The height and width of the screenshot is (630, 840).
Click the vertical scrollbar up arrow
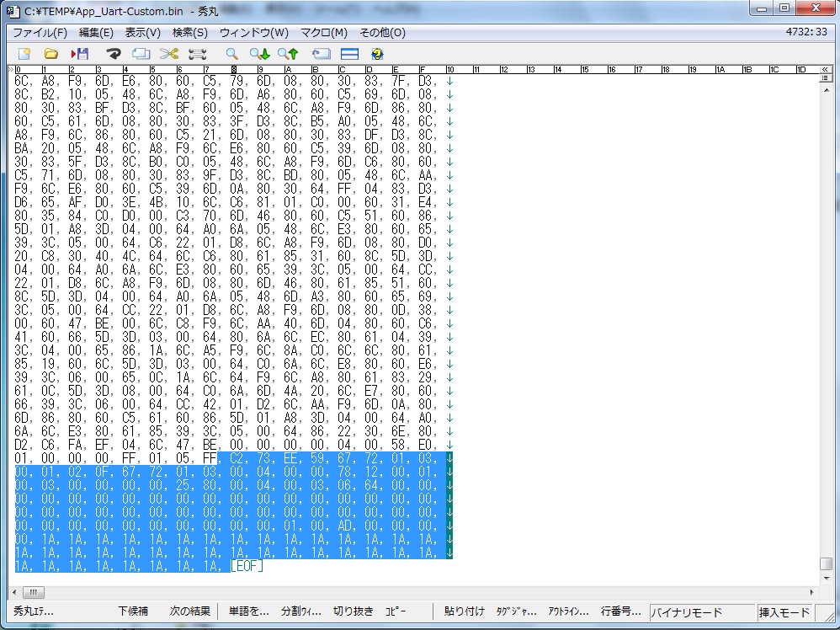(826, 90)
